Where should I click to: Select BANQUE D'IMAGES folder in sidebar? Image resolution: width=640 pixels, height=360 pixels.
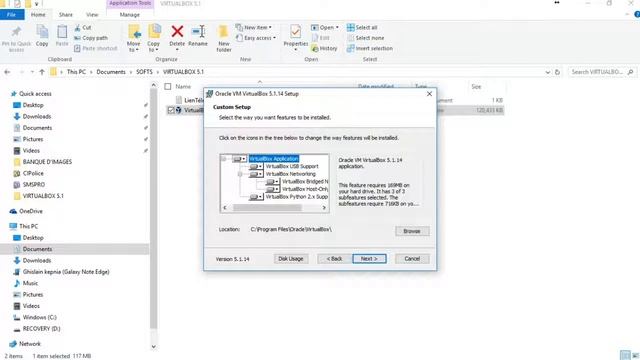(x=47, y=162)
